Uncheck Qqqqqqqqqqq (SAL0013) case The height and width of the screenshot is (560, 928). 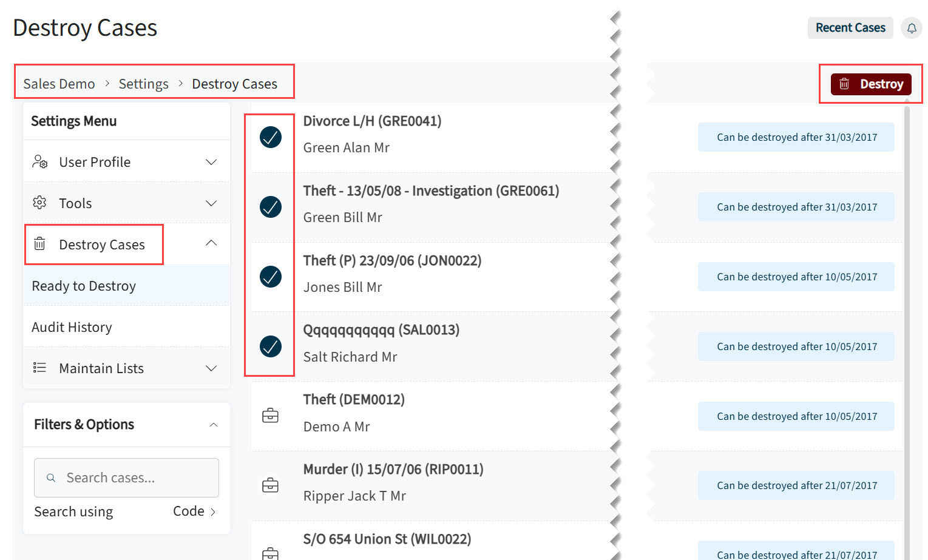point(271,346)
